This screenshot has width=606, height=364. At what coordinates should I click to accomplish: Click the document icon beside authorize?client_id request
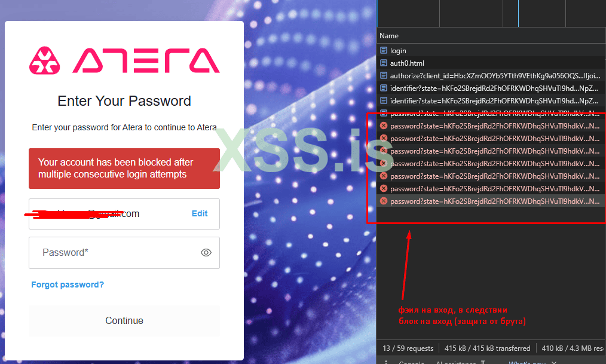[x=384, y=75]
